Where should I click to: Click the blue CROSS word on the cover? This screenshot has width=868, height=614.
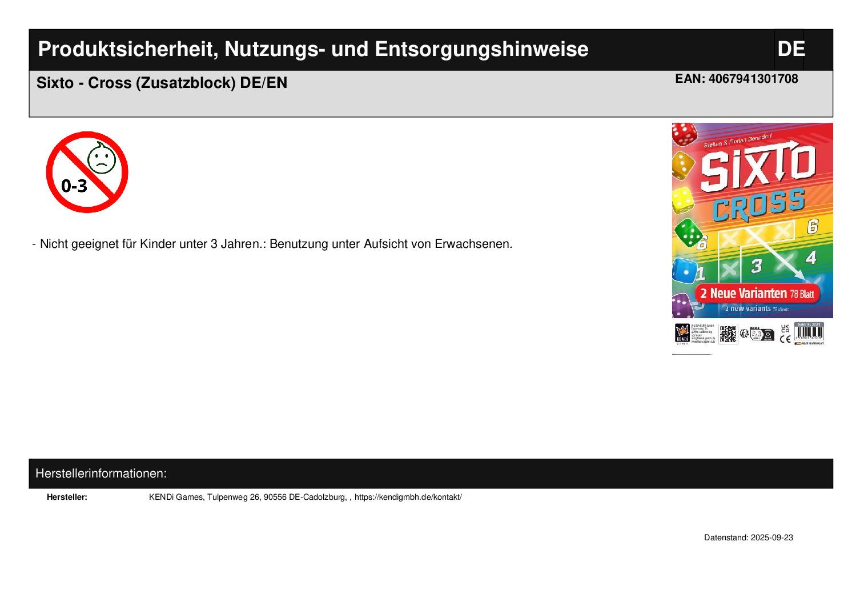(758, 205)
